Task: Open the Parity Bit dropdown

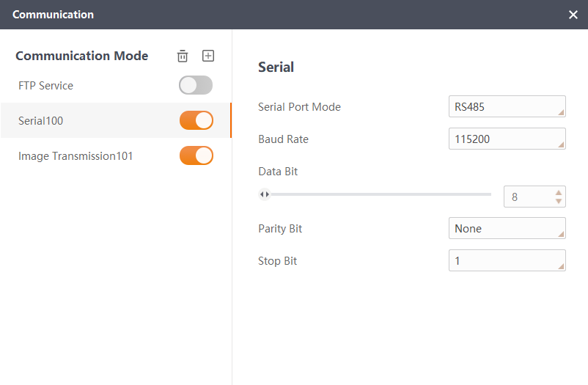Action: (507, 228)
